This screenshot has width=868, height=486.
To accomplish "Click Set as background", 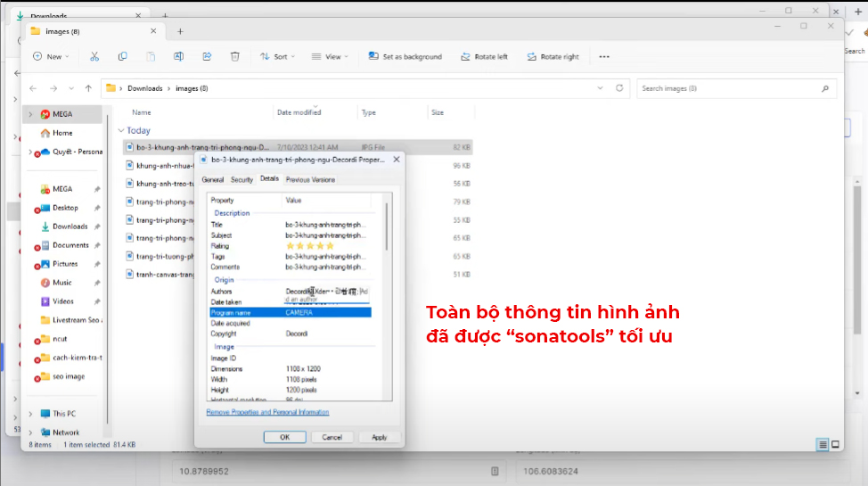I will point(405,56).
